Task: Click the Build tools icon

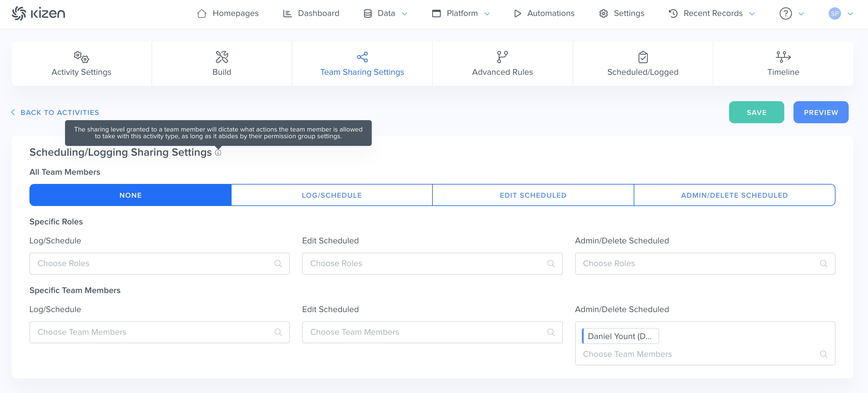Action: click(222, 57)
